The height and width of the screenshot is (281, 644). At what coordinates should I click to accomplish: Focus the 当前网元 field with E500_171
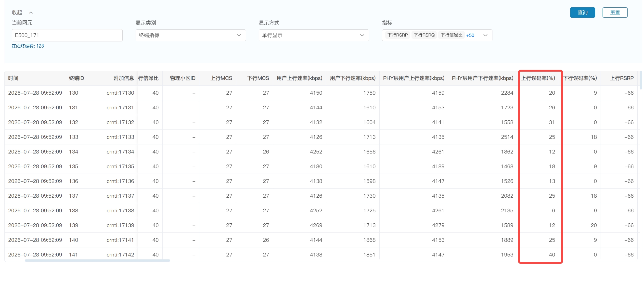tap(67, 35)
